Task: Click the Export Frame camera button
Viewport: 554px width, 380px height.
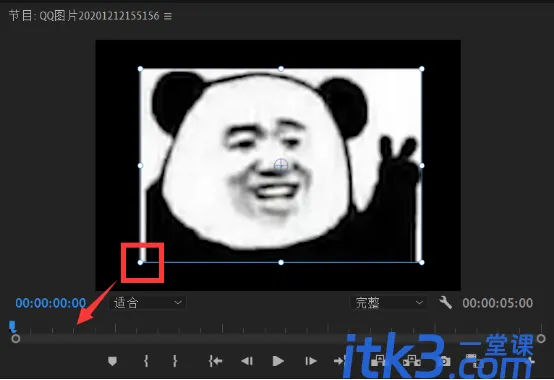Action: [445, 361]
